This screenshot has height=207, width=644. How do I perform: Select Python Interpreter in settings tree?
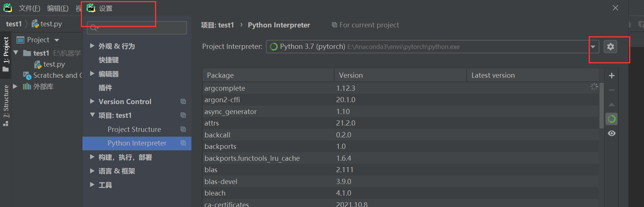137,143
